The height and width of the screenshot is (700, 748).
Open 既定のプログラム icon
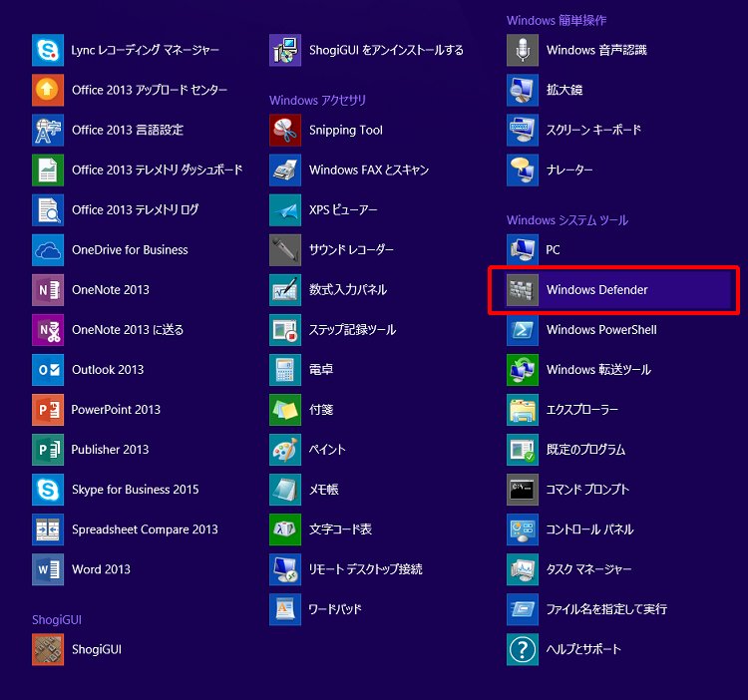[x=523, y=449]
